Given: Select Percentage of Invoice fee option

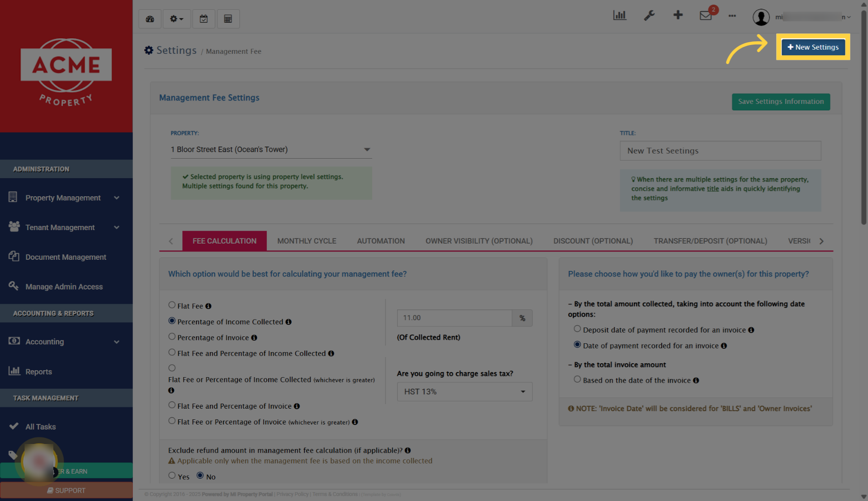Looking at the screenshot, I should [172, 336].
